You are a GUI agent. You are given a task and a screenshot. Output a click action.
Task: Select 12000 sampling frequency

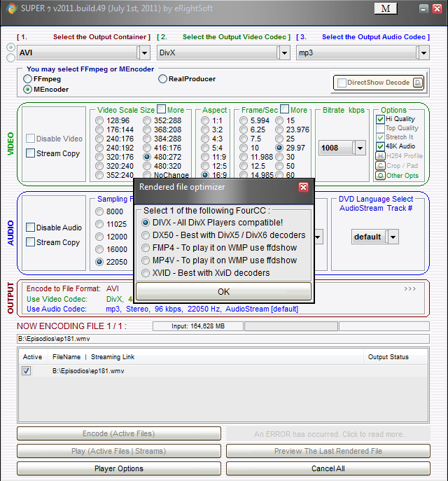pos(99,237)
